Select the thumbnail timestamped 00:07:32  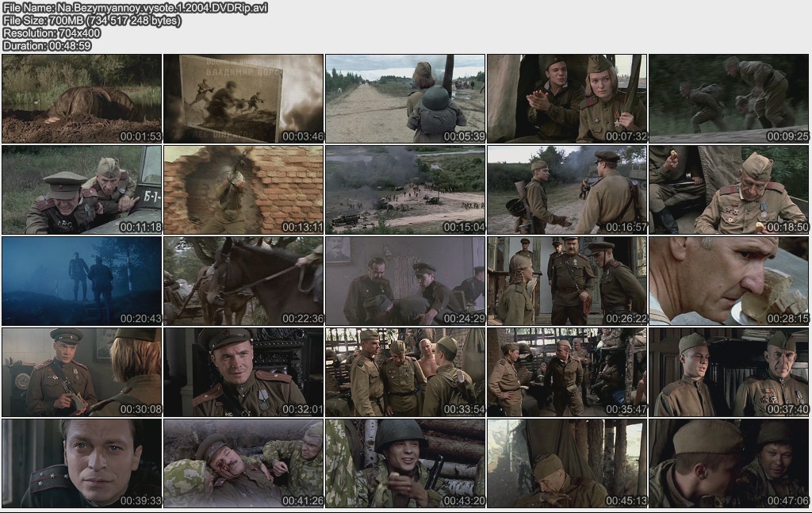coord(567,98)
